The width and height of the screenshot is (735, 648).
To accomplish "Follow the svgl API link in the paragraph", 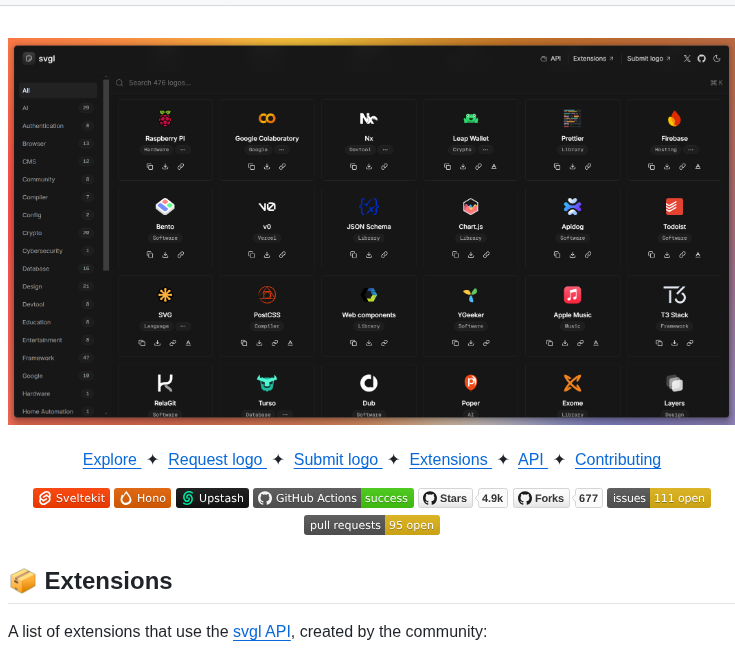I will click(x=262, y=632).
